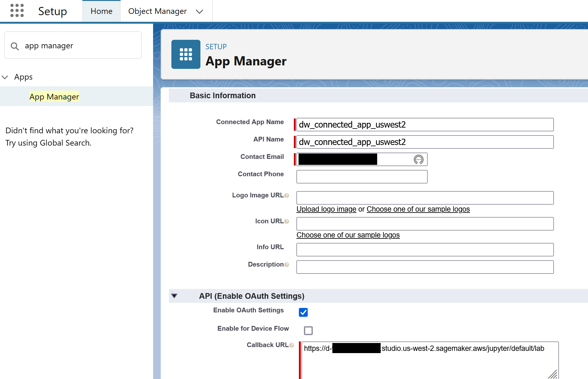Screen dimensions: 588x379
Task: Open the Object Manager dropdown chevron
Action: click(199, 12)
